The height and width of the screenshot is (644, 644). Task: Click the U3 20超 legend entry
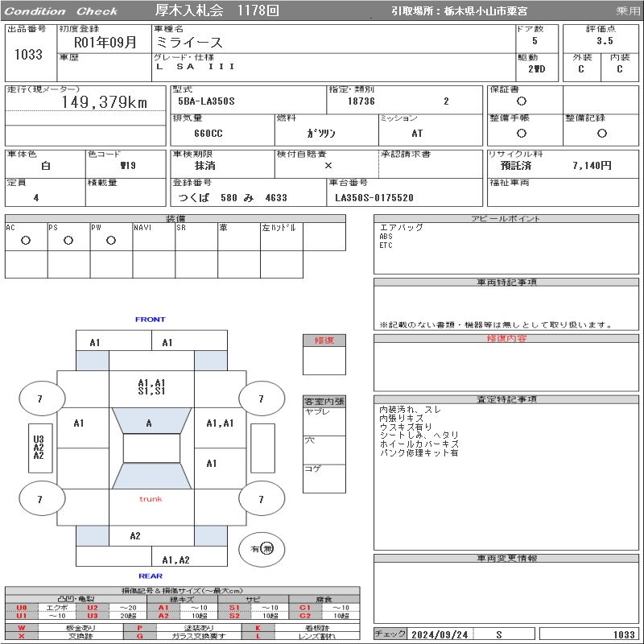110,616
